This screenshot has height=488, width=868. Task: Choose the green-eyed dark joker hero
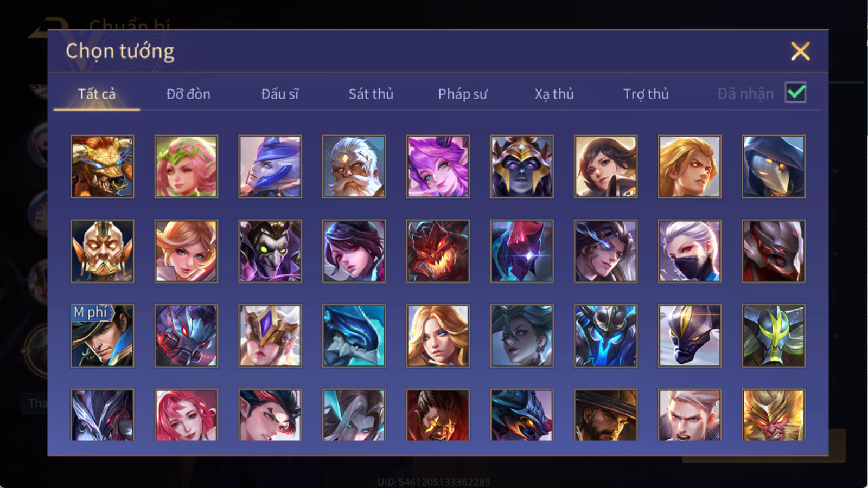click(x=270, y=251)
